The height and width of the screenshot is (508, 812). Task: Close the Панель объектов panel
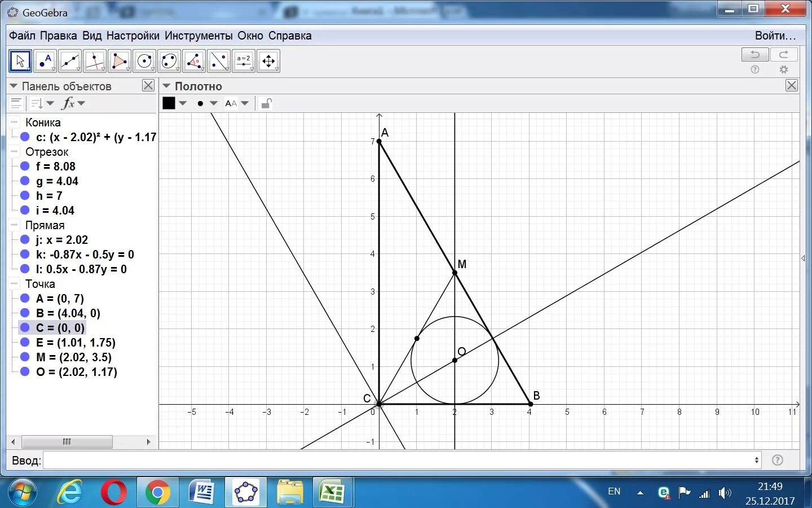coord(148,85)
